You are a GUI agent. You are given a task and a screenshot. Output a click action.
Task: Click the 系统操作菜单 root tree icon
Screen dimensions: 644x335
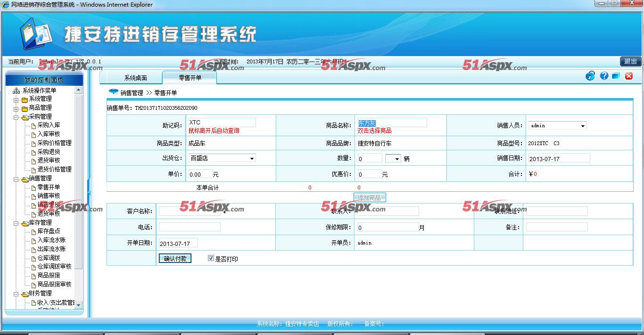(17, 90)
